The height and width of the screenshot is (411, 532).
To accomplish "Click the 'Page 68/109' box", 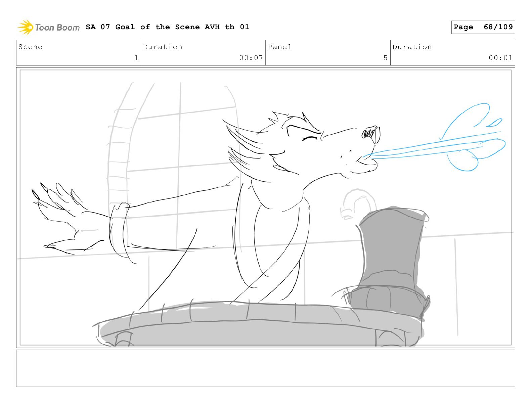I will pos(483,27).
